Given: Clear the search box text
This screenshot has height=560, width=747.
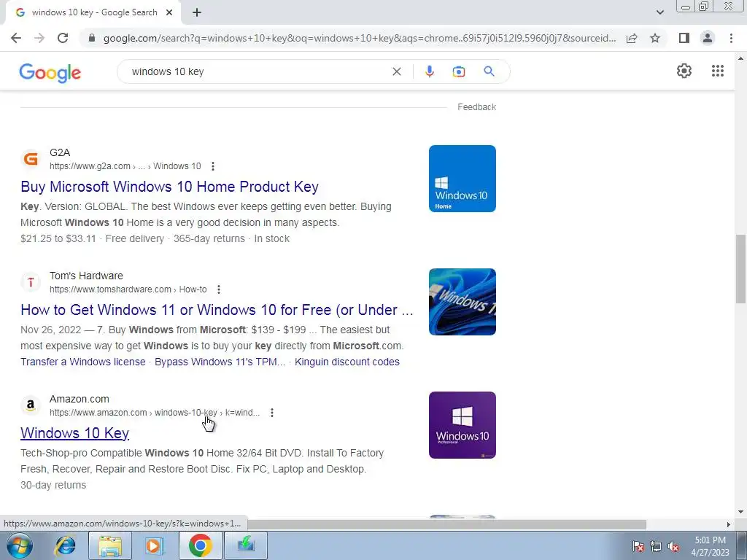Looking at the screenshot, I should pos(396,71).
